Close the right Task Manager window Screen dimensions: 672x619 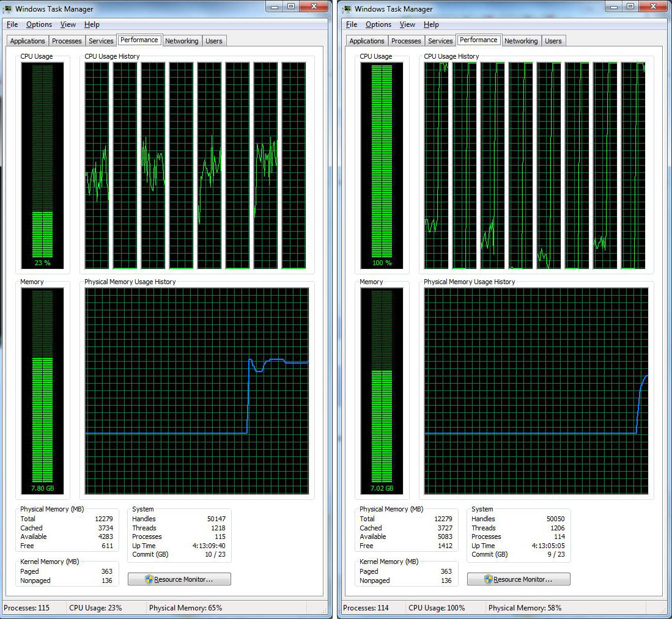coord(653,7)
